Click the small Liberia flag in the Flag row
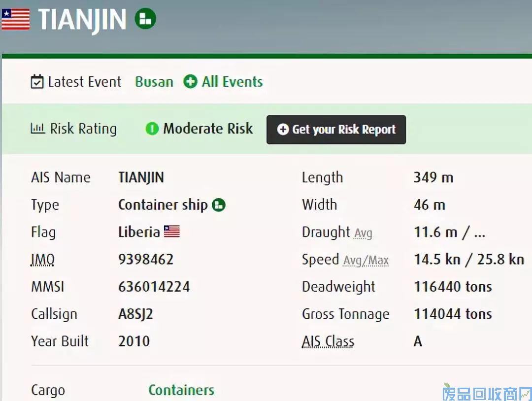Image resolution: width=532 pixels, height=401 pixels. click(x=172, y=232)
